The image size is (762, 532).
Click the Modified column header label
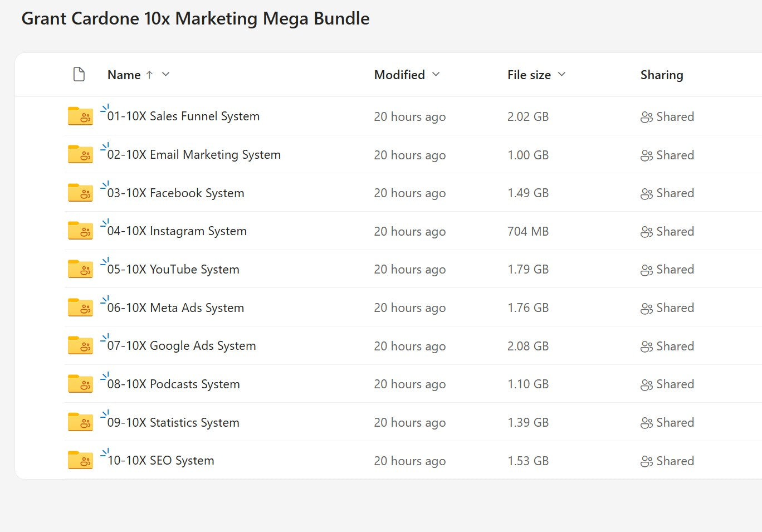[399, 74]
